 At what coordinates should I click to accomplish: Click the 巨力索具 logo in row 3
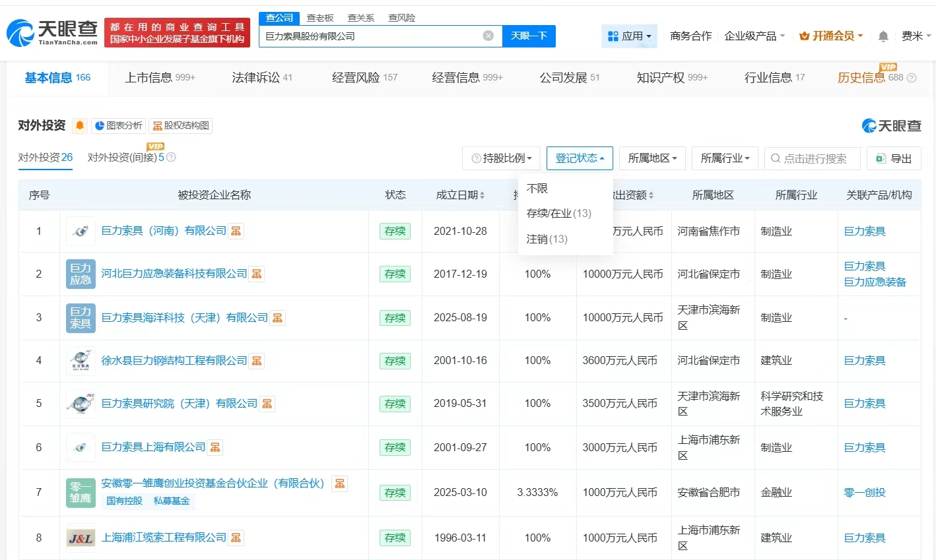pos(81,318)
